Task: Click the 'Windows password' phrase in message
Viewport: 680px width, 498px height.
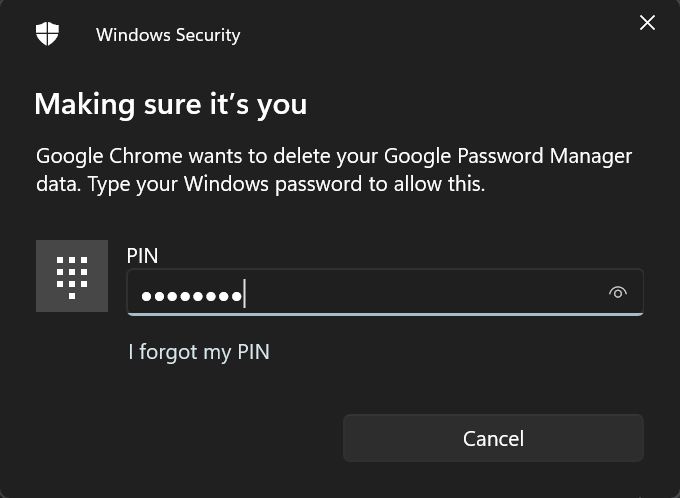Action: 273,184
